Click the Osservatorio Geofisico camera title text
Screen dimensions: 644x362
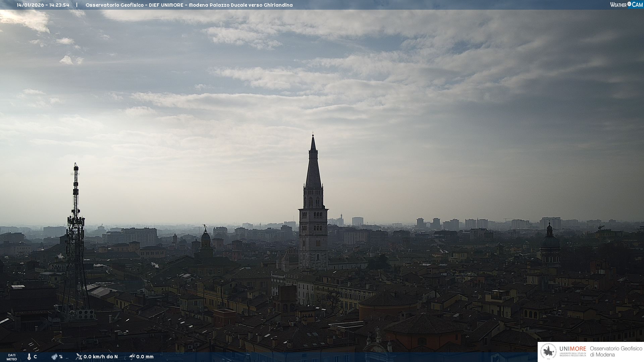(189, 5)
